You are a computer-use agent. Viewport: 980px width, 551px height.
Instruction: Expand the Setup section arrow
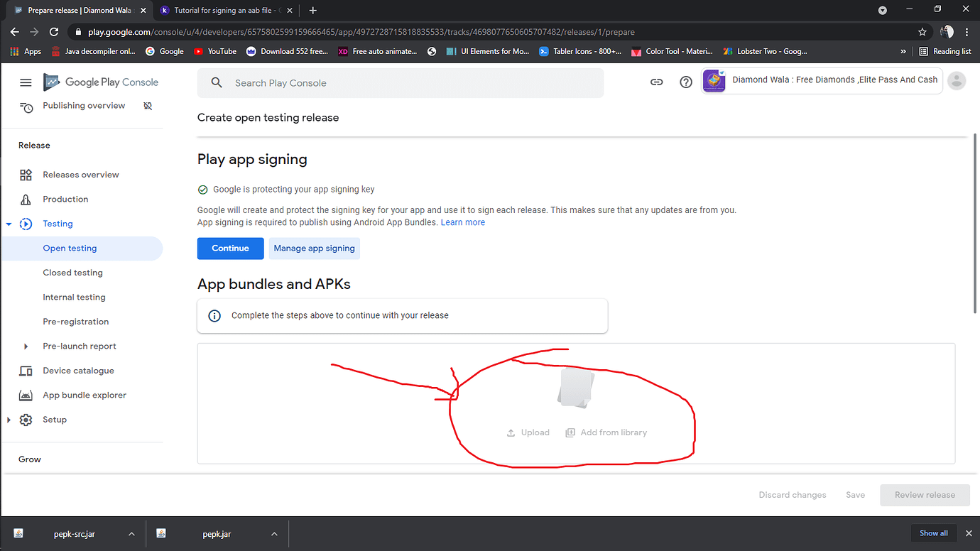pos(9,420)
